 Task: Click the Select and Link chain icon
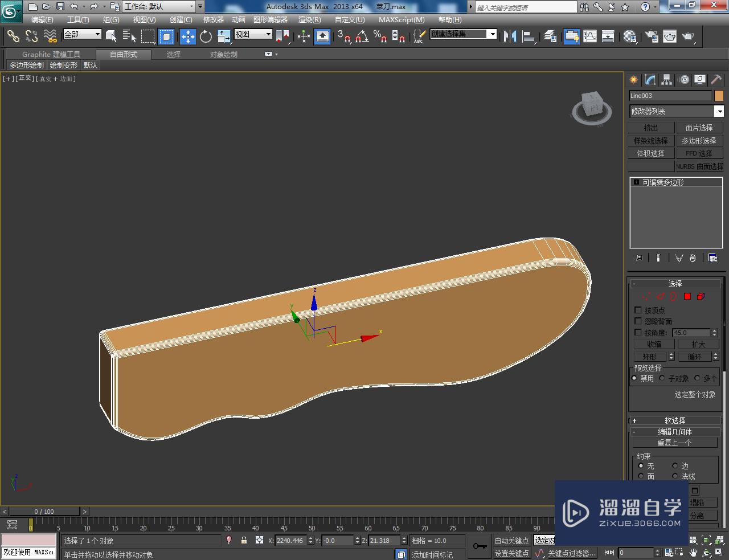13,36
